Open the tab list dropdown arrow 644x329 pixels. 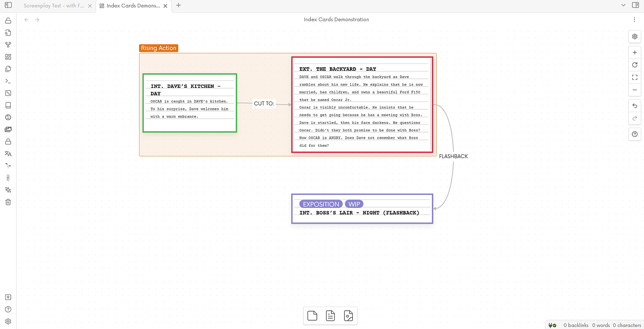(x=623, y=5)
